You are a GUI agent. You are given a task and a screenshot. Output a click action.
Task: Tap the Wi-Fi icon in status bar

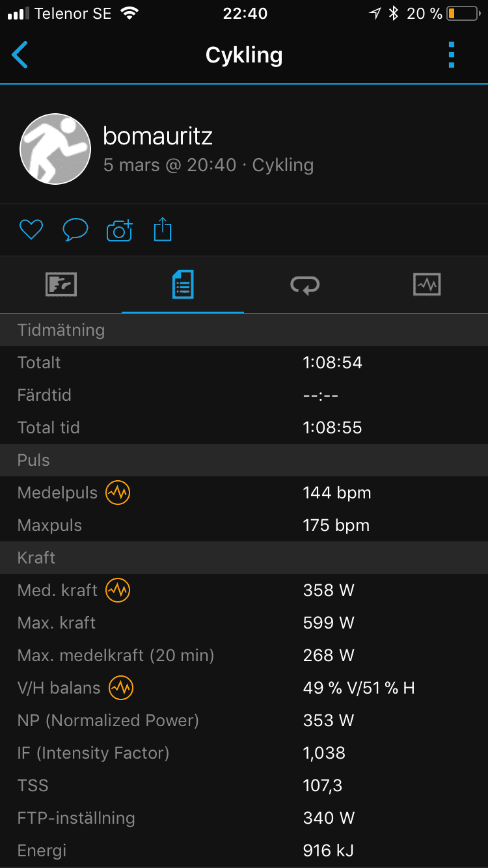[130, 14]
